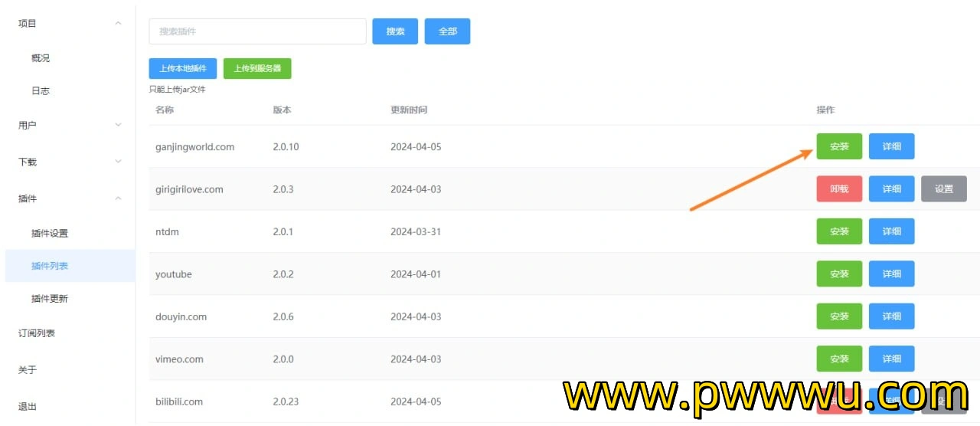View details of douyin.com plugin

[x=891, y=316]
